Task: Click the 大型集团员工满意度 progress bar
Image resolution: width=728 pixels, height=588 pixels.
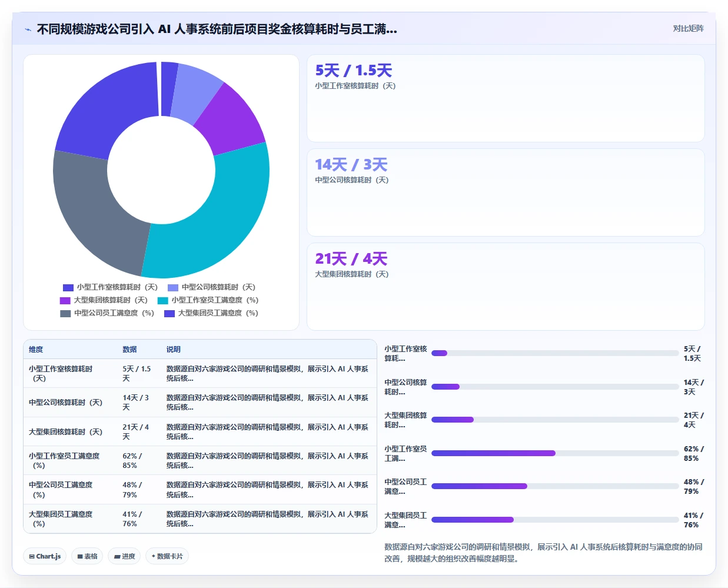Action: pos(555,520)
